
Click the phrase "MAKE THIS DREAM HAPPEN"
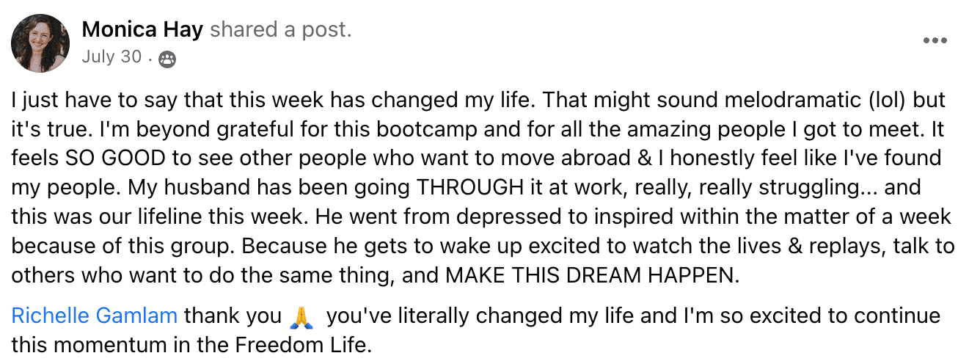[x=590, y=275]
